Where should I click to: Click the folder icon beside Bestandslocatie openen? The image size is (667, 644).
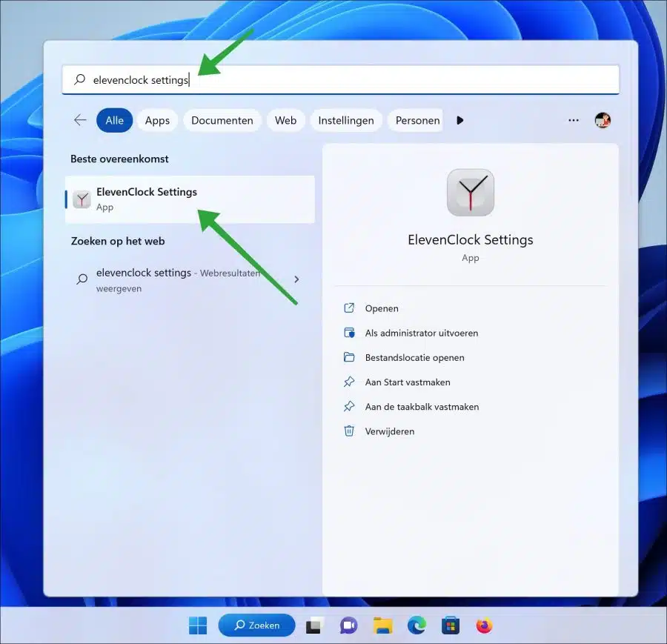(x=349, y=357)
